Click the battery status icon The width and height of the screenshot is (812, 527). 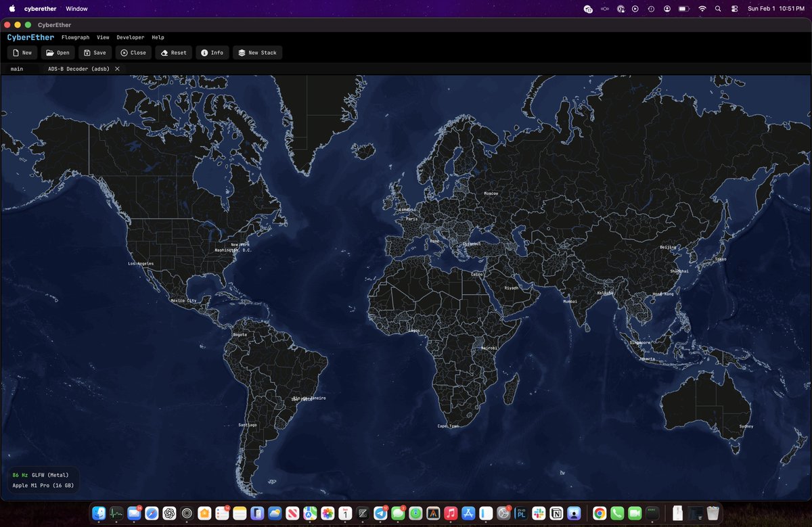tap(684, 9)
